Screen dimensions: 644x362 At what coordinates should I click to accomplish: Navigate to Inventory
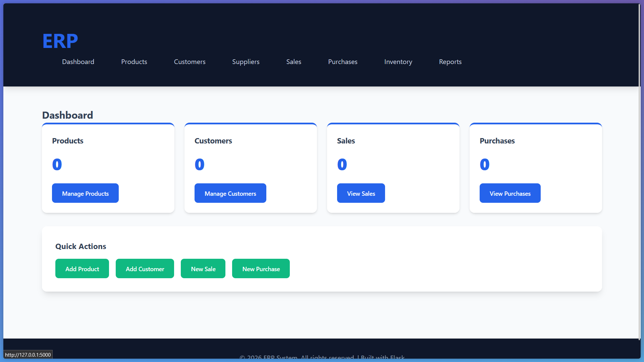pos(398,62)
